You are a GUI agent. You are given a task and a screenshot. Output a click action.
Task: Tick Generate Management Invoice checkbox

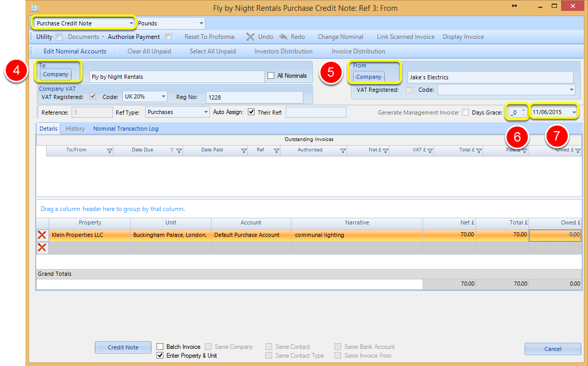tap(466, 112)
